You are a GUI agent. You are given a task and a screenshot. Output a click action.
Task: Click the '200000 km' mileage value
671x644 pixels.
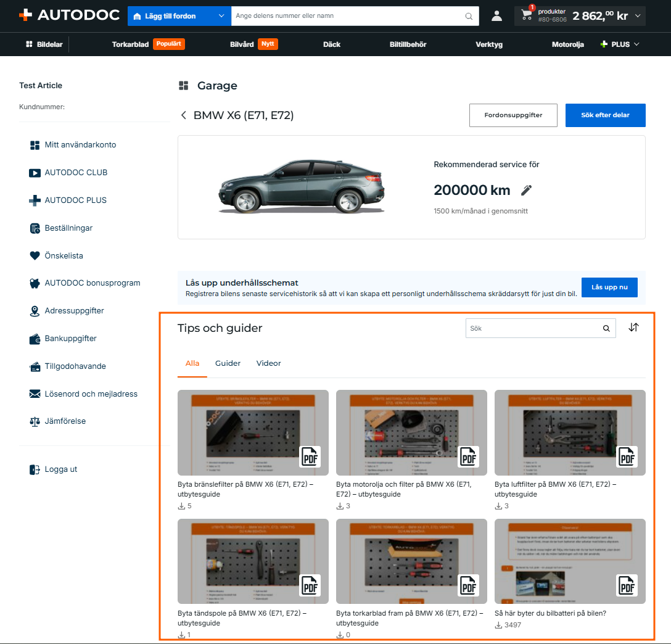point(472,190)
